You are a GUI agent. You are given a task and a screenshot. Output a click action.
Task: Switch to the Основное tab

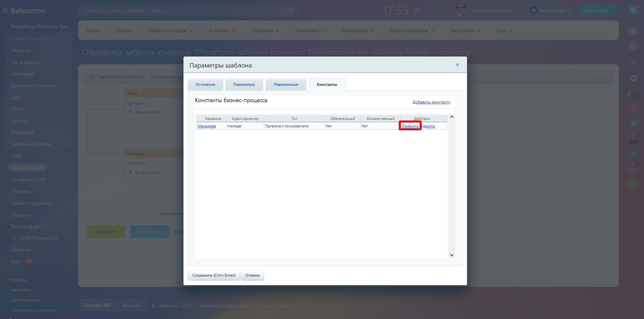tap(205, 84)
